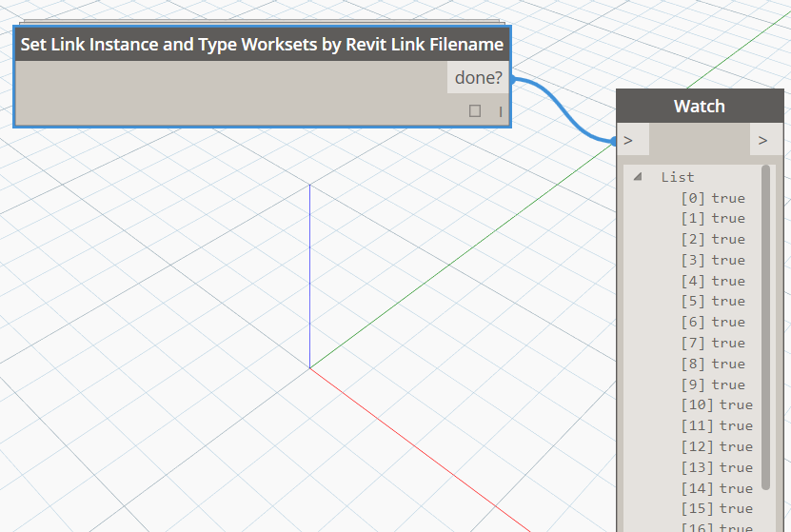Click the 'done?' output port

pyautogui.click(x=478, y=78)
